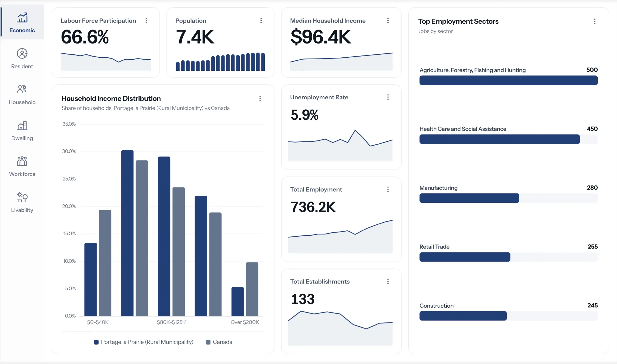Image resolution: width=617 pixels, height=364 pixels.
Task: Click Canada bar in Over $200K group
Action: pyautogui.click(x=252, y=289)
